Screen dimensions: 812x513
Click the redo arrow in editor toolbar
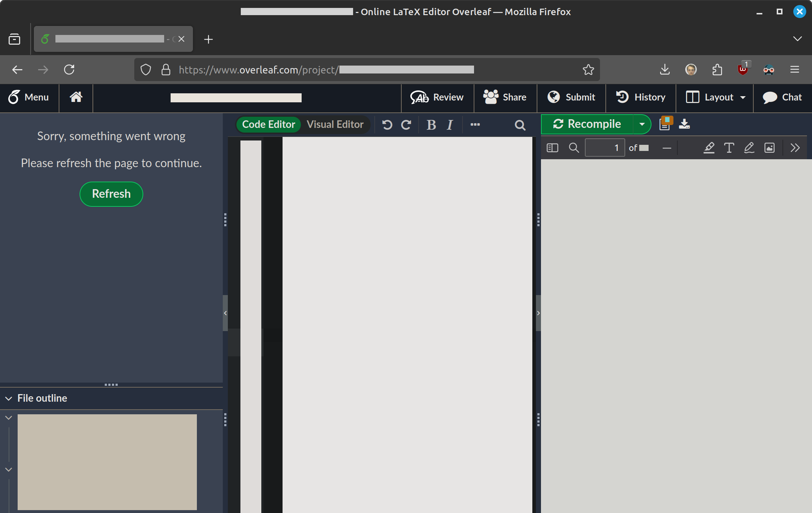tap(406, 125)
